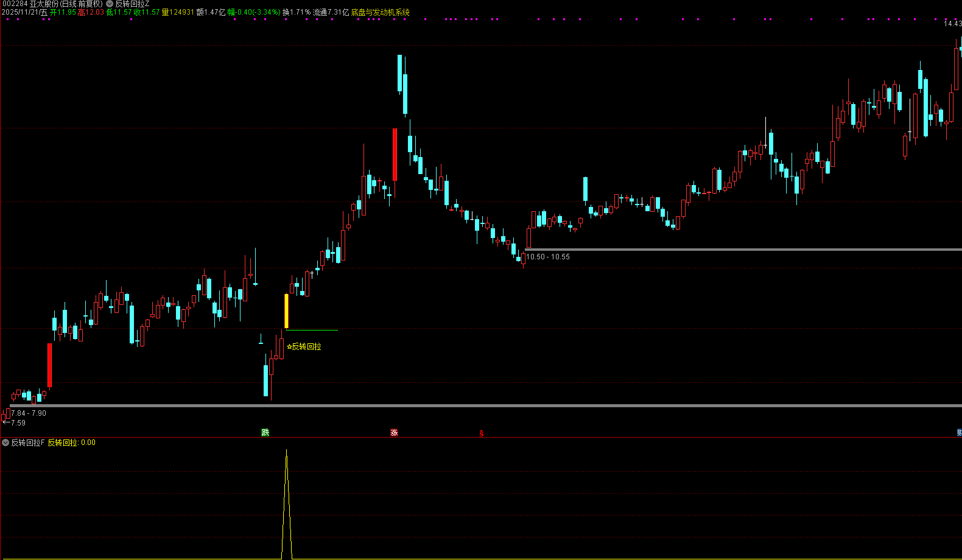The height and width of the screenshot is (560, 962).
Task: Click the stock title 002284 亚太股份
Action: tap(29, 4)
